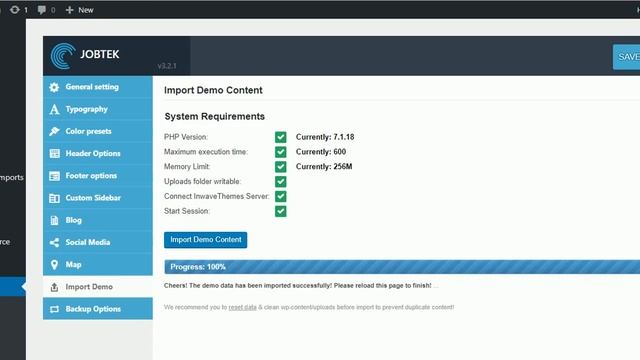Viewport: 640px width, 360px height.
Task: Open the Custom Sidebar section
Action: [98, 198]
